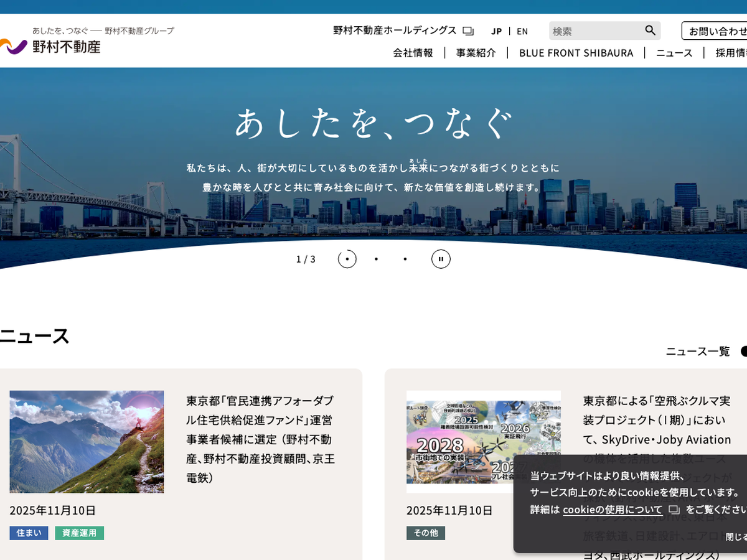
Task: Select the third slide indicator dot
Action: [x=405, y=259]
